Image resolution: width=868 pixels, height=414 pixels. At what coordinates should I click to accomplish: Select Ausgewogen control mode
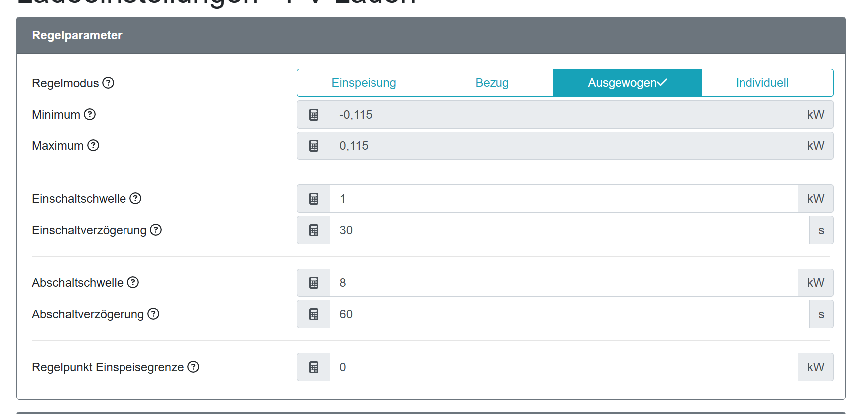pos(627,83)
